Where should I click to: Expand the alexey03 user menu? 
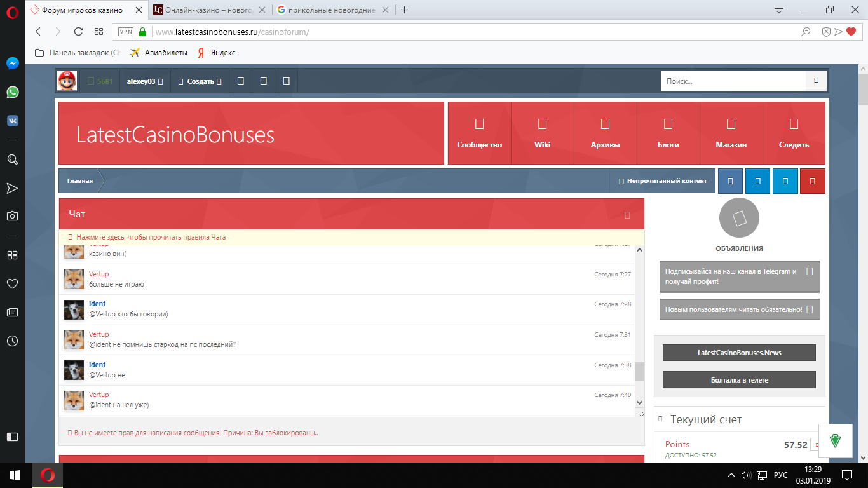pos(145,81)
